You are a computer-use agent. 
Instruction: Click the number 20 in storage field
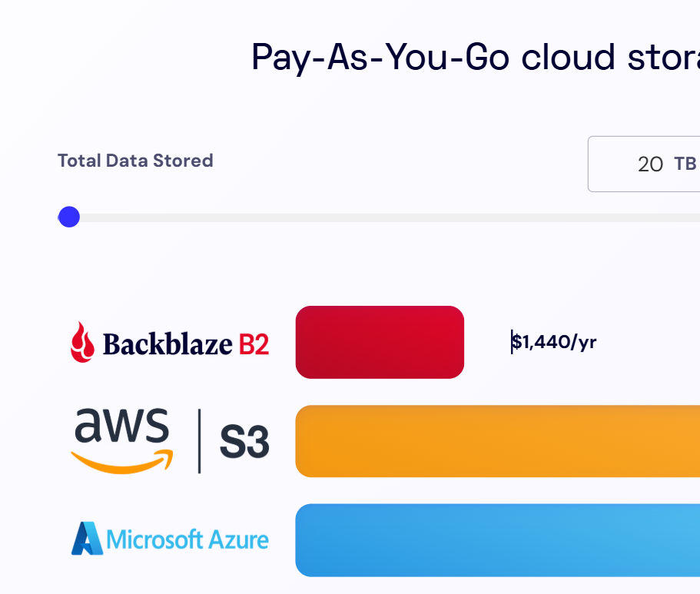pos(651,164)
